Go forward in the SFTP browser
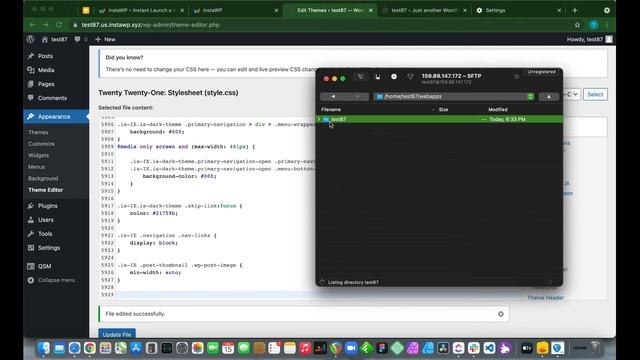Screen dimensions: 640x360 point(357,96)
